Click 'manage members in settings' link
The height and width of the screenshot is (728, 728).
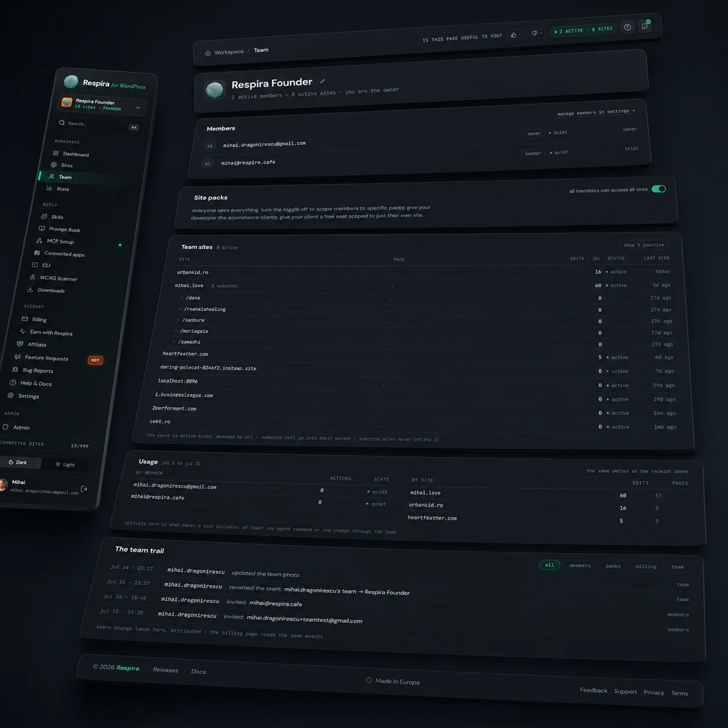(596, 112)
